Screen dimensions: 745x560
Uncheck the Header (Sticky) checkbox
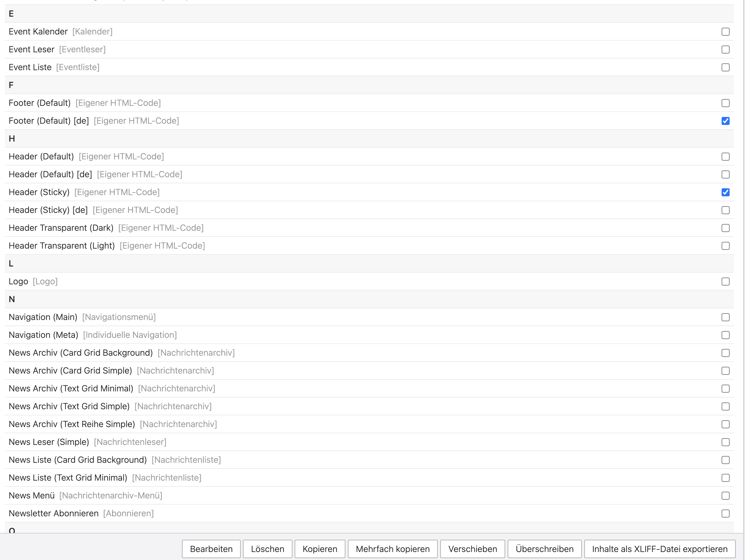[726, 192]
